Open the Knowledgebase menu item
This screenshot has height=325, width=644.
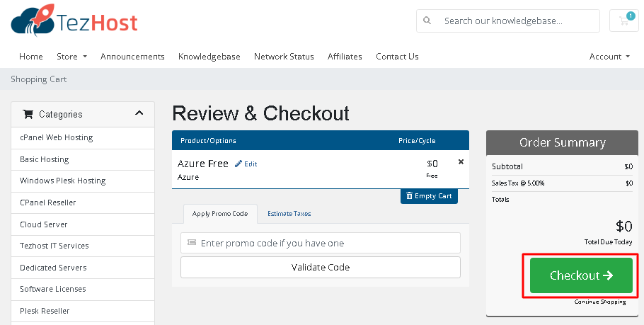209,57
